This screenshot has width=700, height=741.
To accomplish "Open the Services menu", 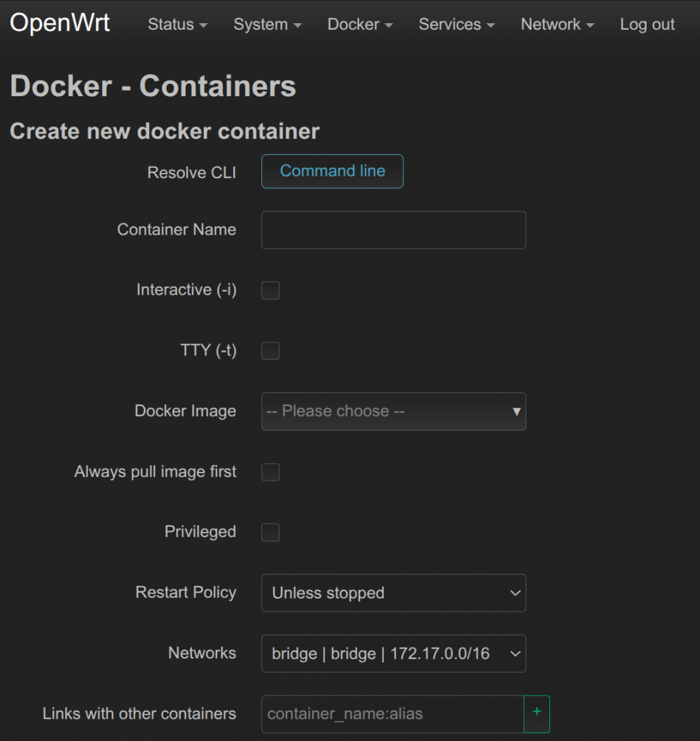I will [x=457, y=24].
